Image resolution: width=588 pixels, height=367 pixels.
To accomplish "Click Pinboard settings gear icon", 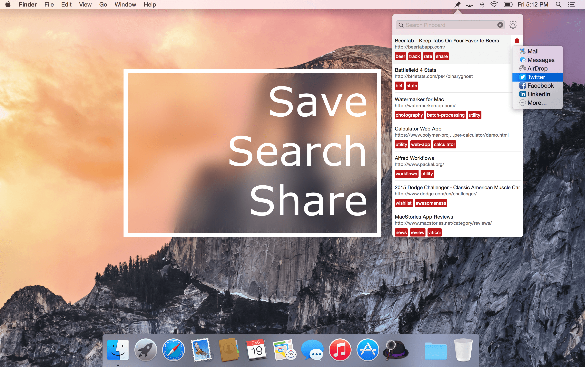I will [x=513, y=24].
